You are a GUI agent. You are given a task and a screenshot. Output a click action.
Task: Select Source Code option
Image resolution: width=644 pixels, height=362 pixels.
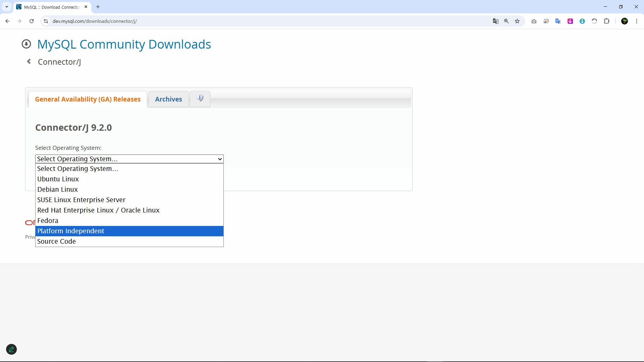pyautogui.click(x=129, y=241)
